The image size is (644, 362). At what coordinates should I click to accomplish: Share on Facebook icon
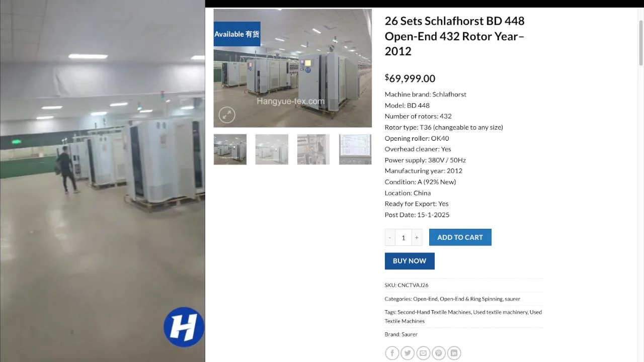click(392, 353)
